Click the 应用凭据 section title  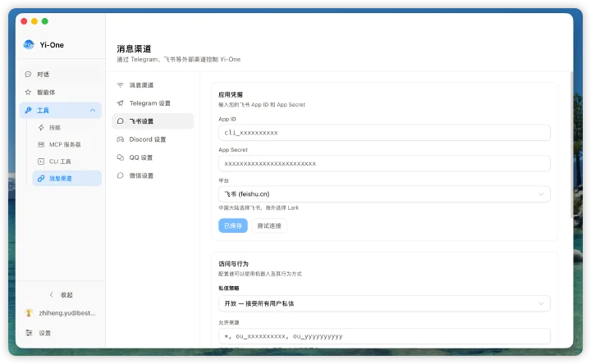(231, 94)
